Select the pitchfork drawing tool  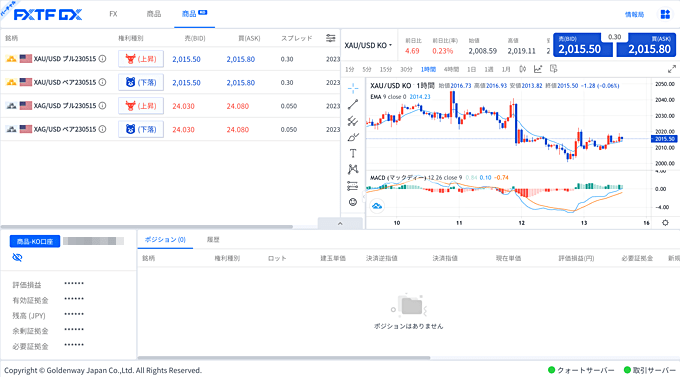(353, 121)
